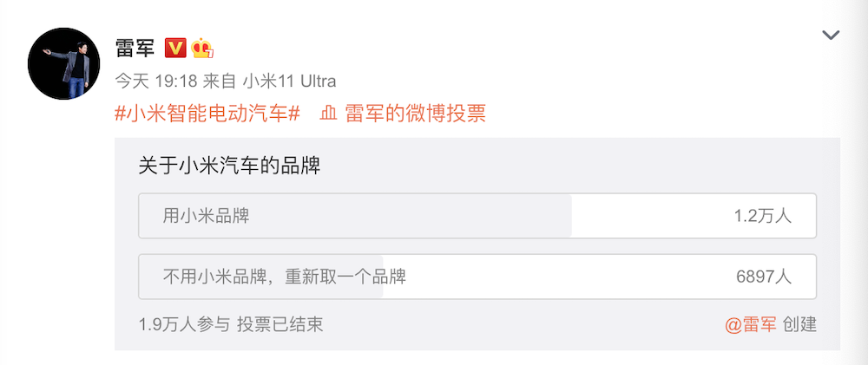
Task: Click the 6897人 vote count
Action: click(x=763, y=277)
